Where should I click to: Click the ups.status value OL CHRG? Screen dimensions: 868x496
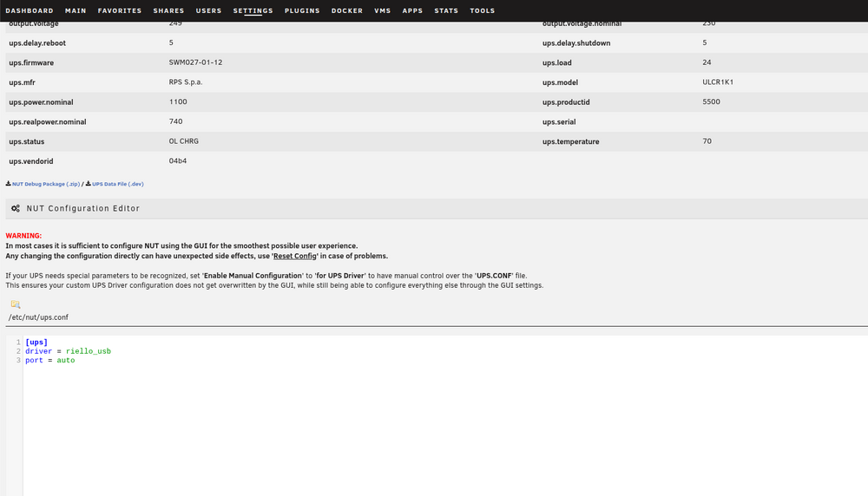(x=184, y=141)
